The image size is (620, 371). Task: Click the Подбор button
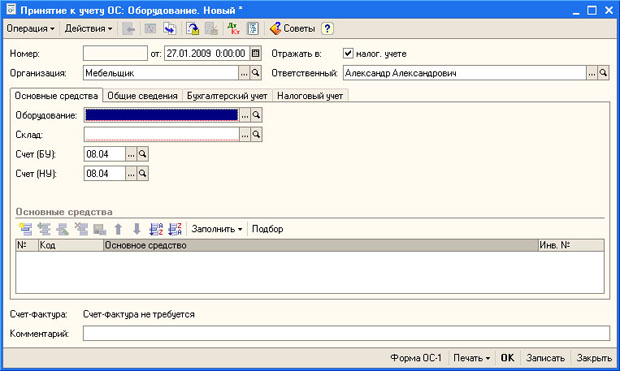(x=267, y=229)
